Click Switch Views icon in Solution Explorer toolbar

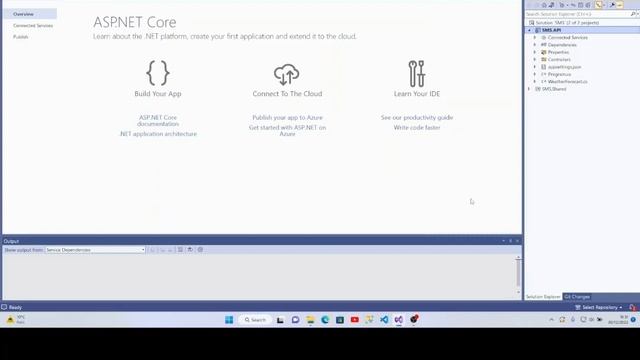click(x=552, y=5)
